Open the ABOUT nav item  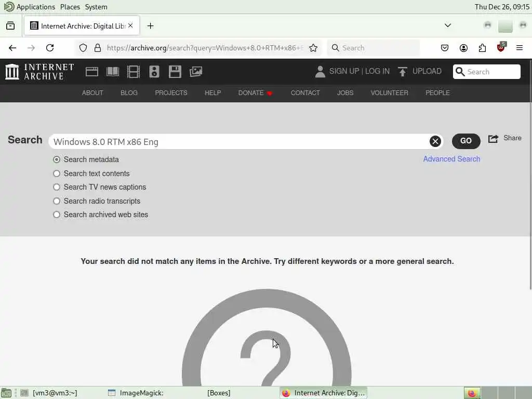point(92,92)
